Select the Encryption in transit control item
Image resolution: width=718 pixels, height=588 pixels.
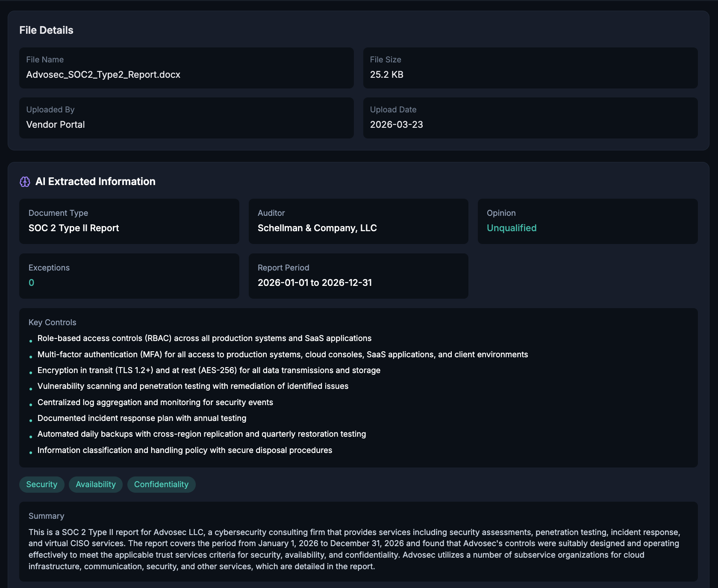209,370
